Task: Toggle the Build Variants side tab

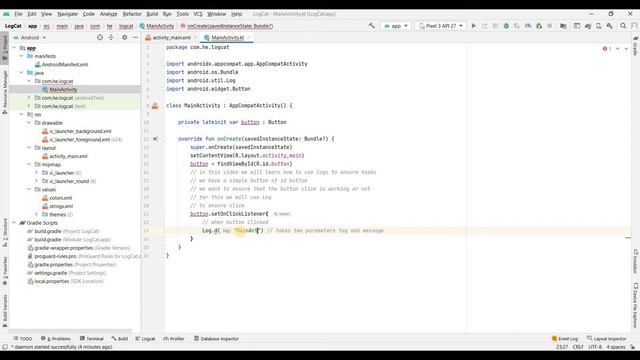Action: click(5, 311)
